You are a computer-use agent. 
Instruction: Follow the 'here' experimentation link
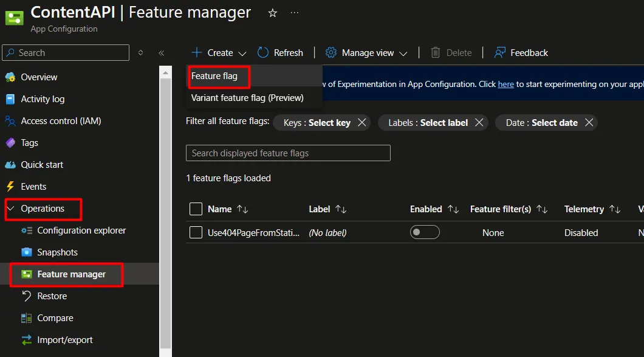505,84
